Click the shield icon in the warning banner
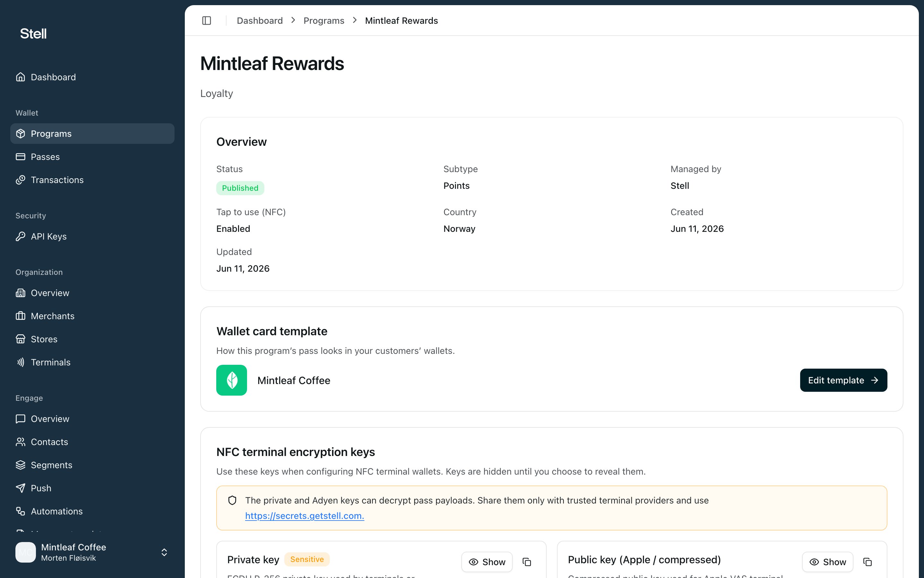The height and width of the screenshot is (578, 924). (x=232, y=500)
